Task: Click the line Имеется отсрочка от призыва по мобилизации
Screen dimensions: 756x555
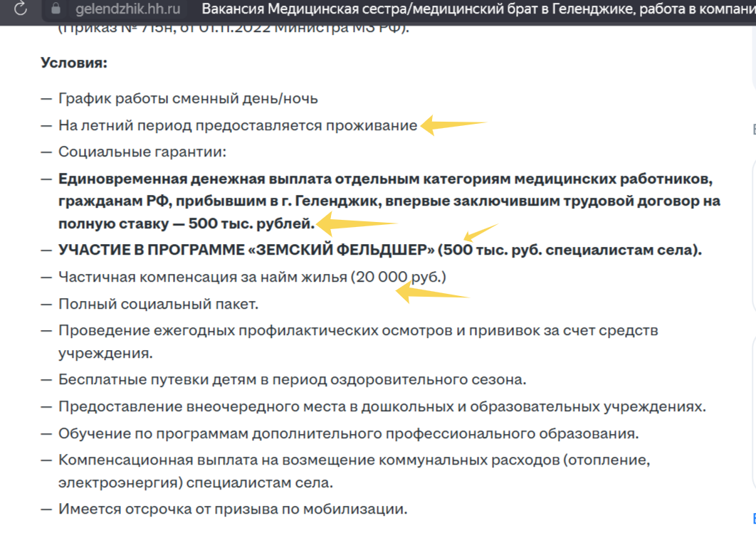Action: (233, 509)
